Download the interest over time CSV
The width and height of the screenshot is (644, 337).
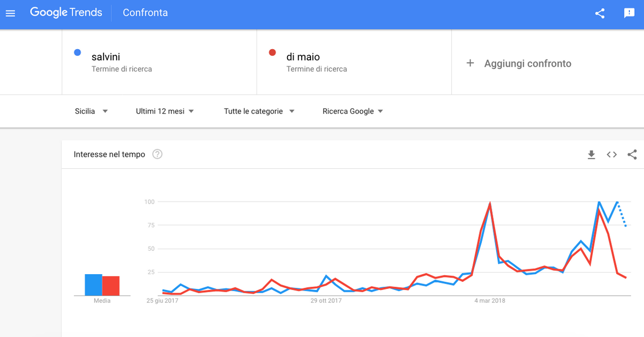point(591,155)
